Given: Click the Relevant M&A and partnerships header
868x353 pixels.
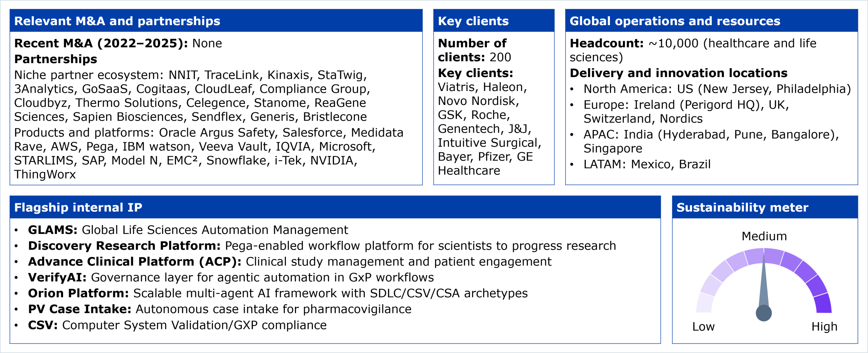Looking at the screenshot, I should pyautogui.click(x=117, y=21).
